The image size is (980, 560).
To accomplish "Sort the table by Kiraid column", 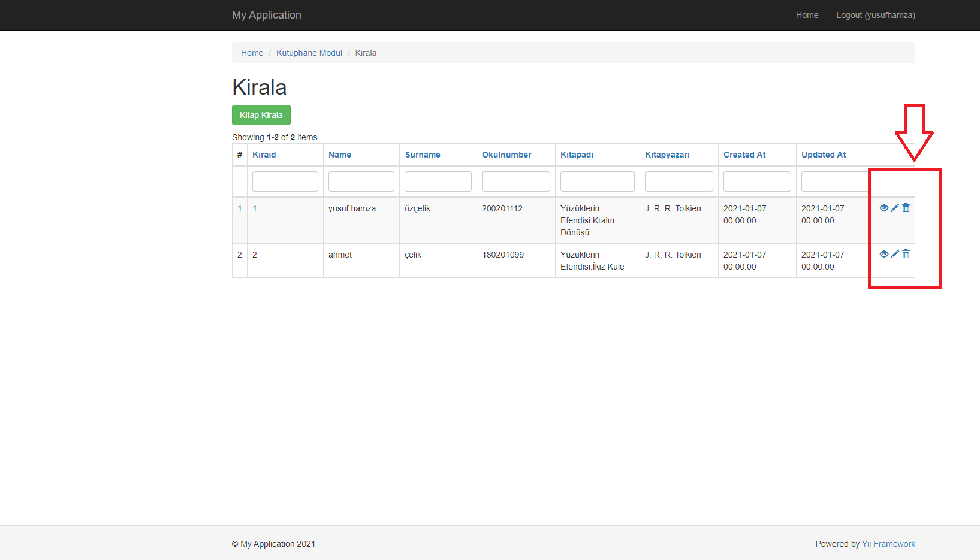I will [x=264, y=155].
